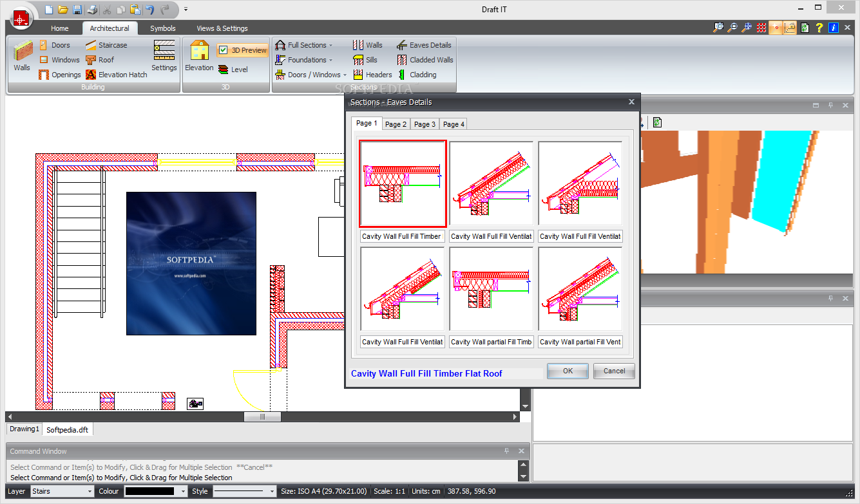Image resolution: width=860 pixels, height=504 pixels.
Task: Select the Openings tool
Action: click(x=60, y=75)
